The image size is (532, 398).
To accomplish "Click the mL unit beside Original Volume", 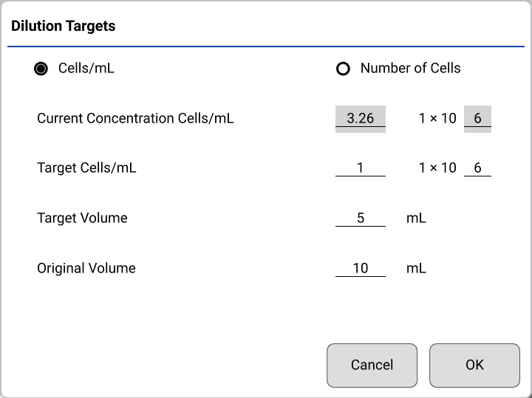I will [x=416, y=268].
